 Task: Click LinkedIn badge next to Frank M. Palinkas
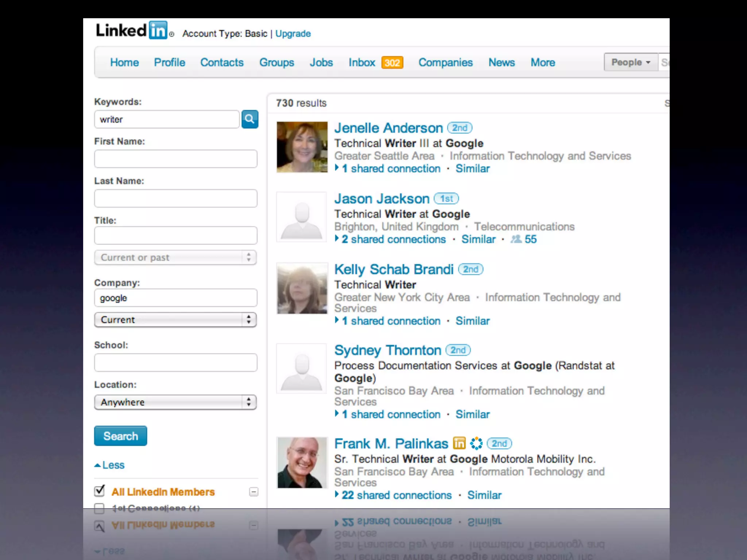tap(459, 443)
